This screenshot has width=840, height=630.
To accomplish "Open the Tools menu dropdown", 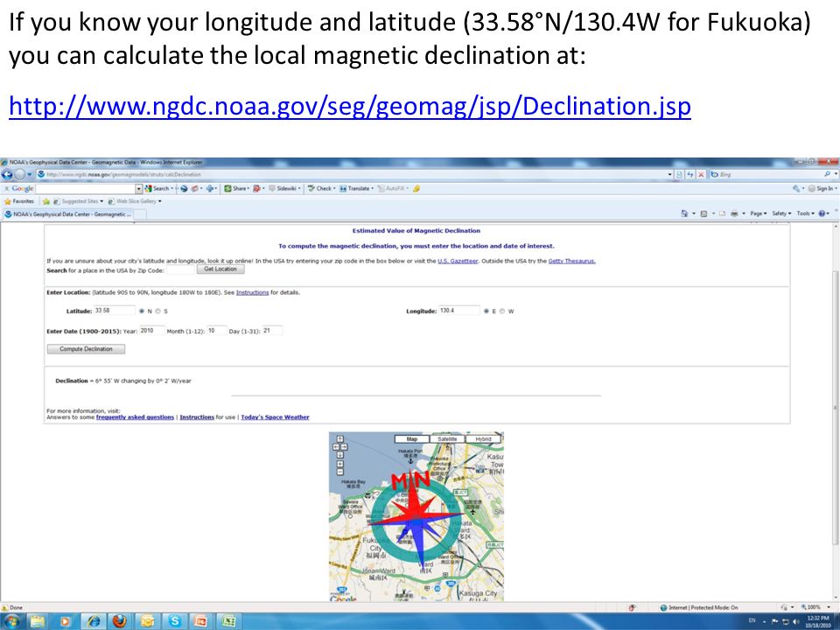I will (805, 213).
